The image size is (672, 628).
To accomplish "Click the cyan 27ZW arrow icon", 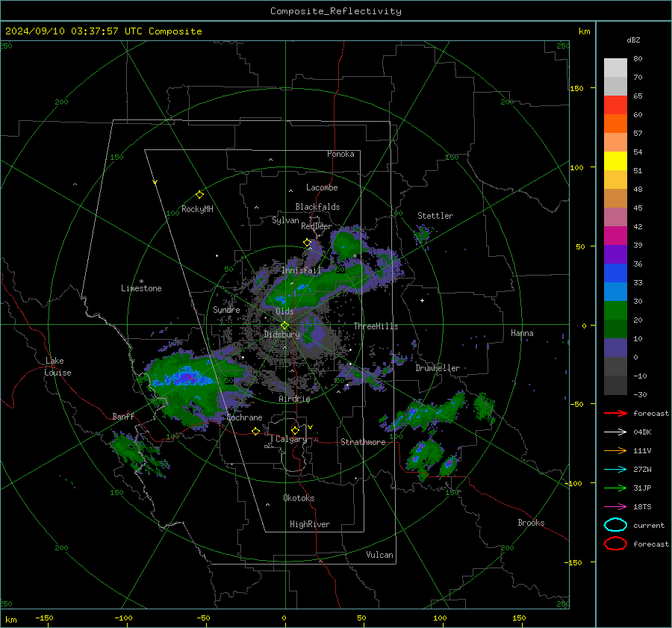I will click(615, 470).
